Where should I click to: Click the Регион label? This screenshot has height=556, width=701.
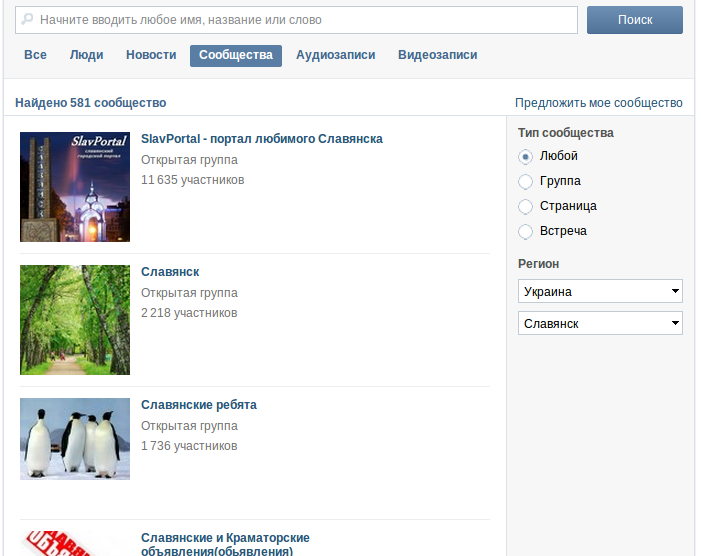click(538, 264)
